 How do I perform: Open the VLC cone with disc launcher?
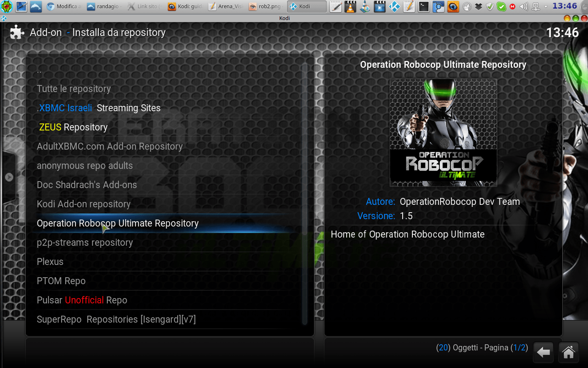click(365, 6)
